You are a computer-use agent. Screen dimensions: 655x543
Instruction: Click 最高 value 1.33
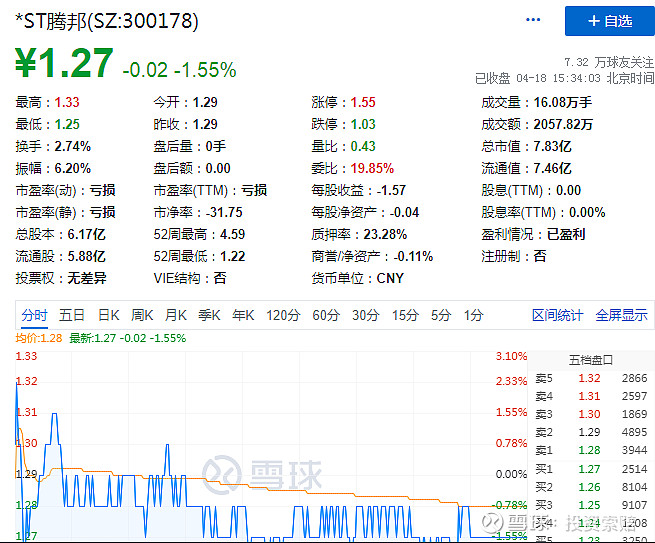(67, 102)
